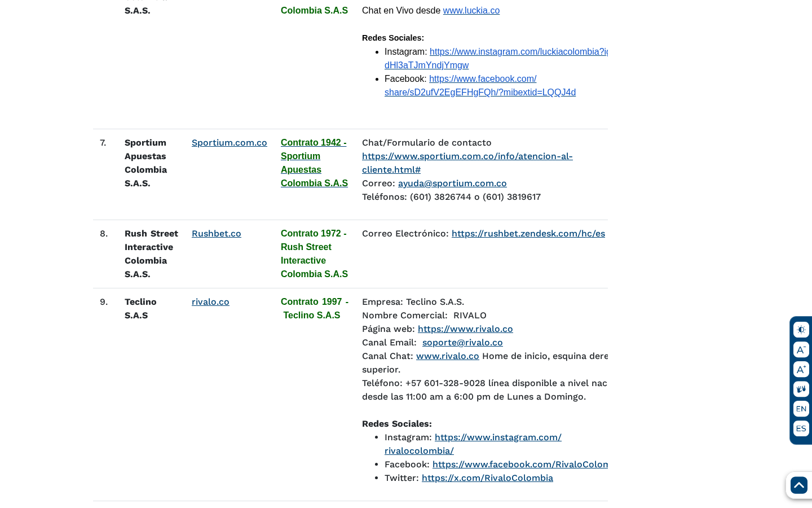Open Rivalo Colombia Instagram profile link
The width and height of the screenshot is (812, 508).
pyautogui.click(x=473, y=444)
